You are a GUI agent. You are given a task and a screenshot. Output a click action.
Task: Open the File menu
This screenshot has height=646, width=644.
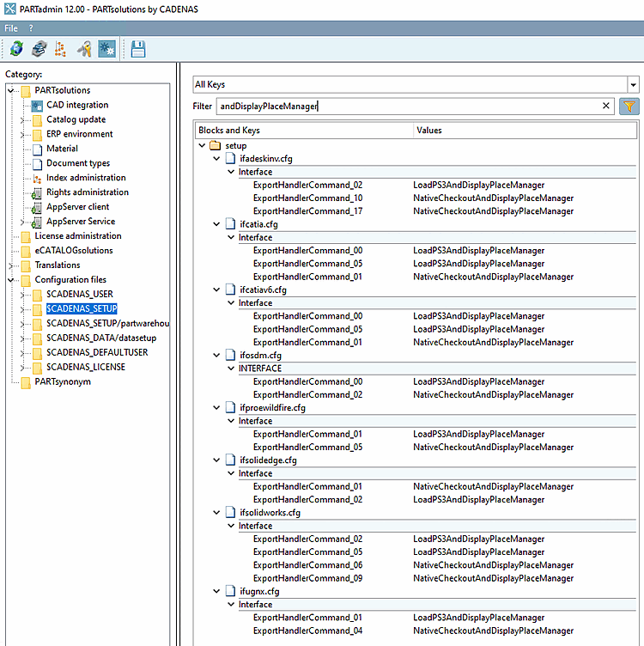(x=11, y=28)
